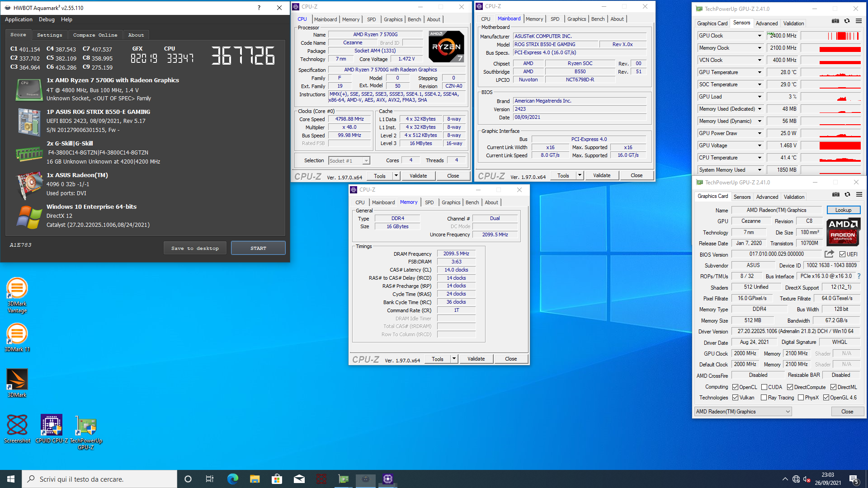Open Debug menu in Aquamark

click(x=47, y=19)
